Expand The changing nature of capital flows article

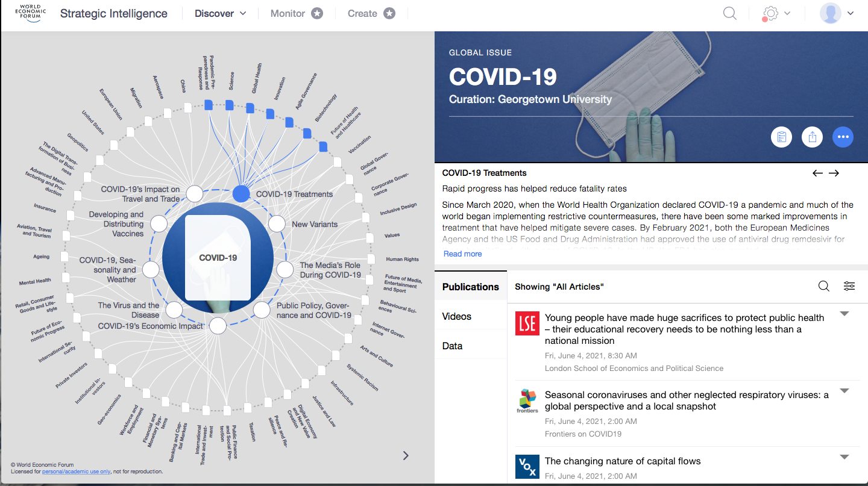click(x=844, y=457)
